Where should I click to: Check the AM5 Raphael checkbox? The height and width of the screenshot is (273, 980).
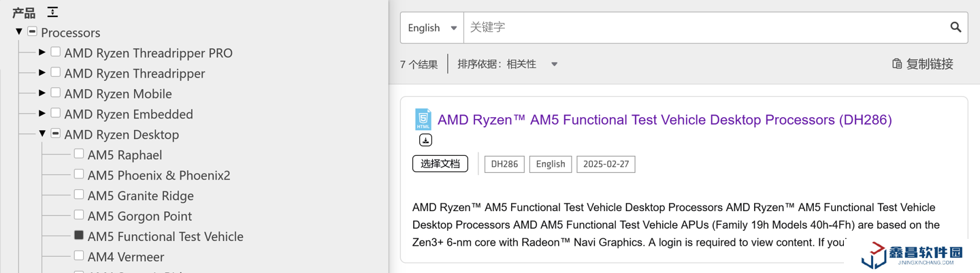[x=79, y=154]
